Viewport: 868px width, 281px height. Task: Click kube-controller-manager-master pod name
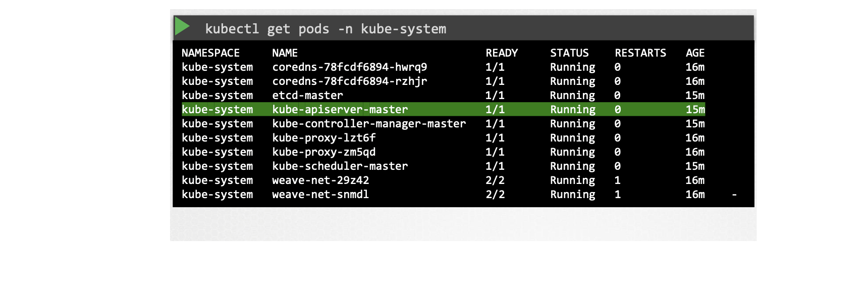pos(369,124)
